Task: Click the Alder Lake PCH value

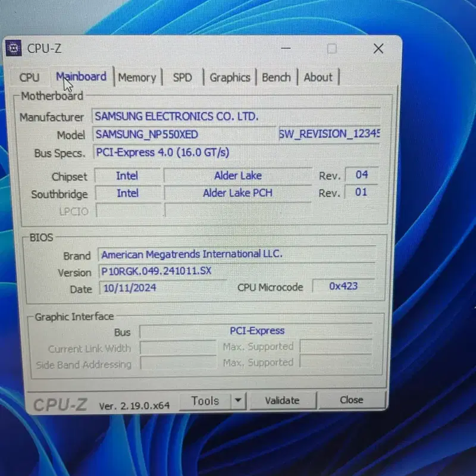Action: [237, 193]
